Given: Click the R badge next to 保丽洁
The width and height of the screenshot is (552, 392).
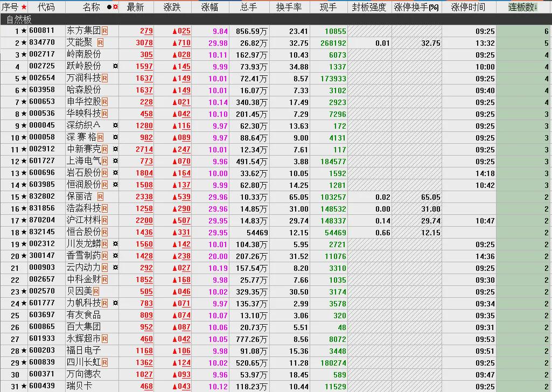Looking at the screenshot, I should 100,197.
